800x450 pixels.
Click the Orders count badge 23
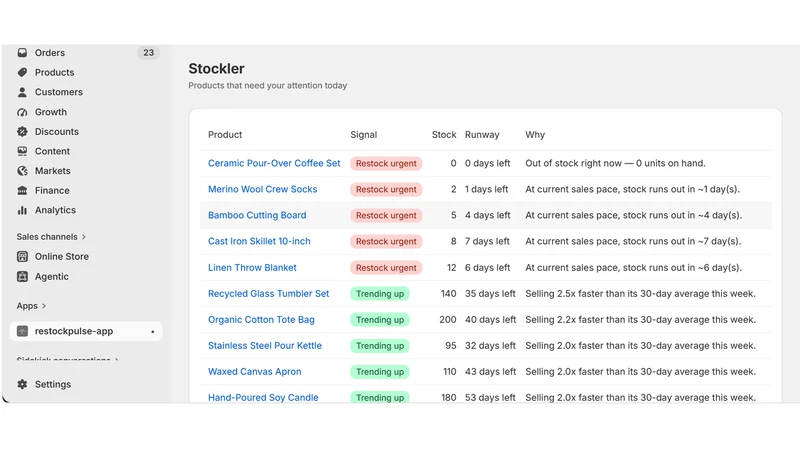point(148,53)
